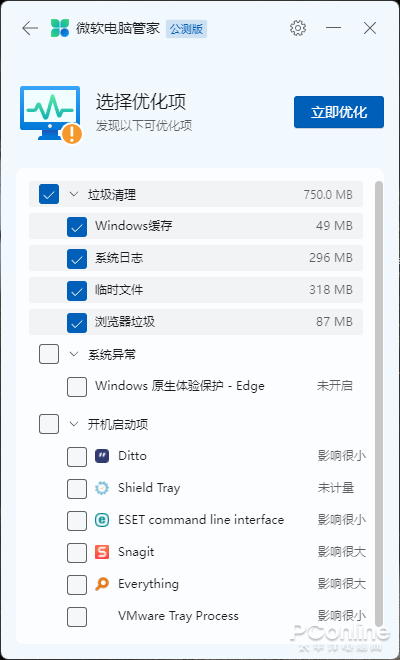Viewport: 400px width, 660px height.
Task: Click the Shield Tray gear icon
Action: click(102, 488)
